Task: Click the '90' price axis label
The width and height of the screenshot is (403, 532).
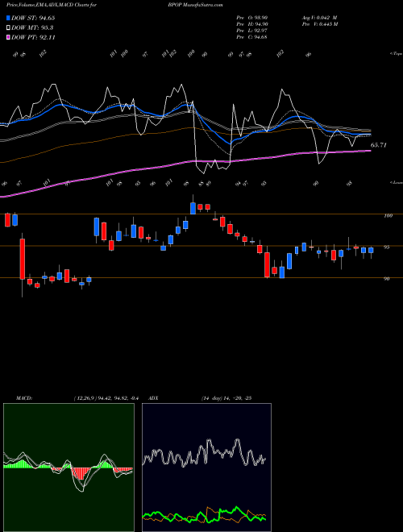Action: click(x=386, y=279)
